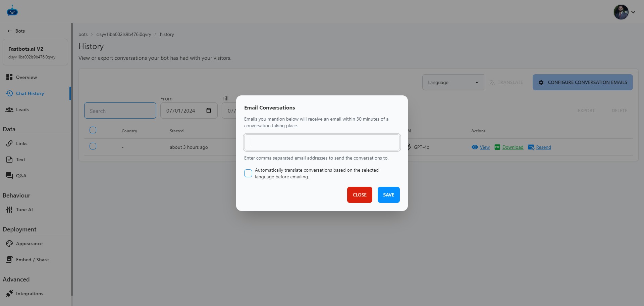Click Configure Conversation Emails button

pos(583,82)
